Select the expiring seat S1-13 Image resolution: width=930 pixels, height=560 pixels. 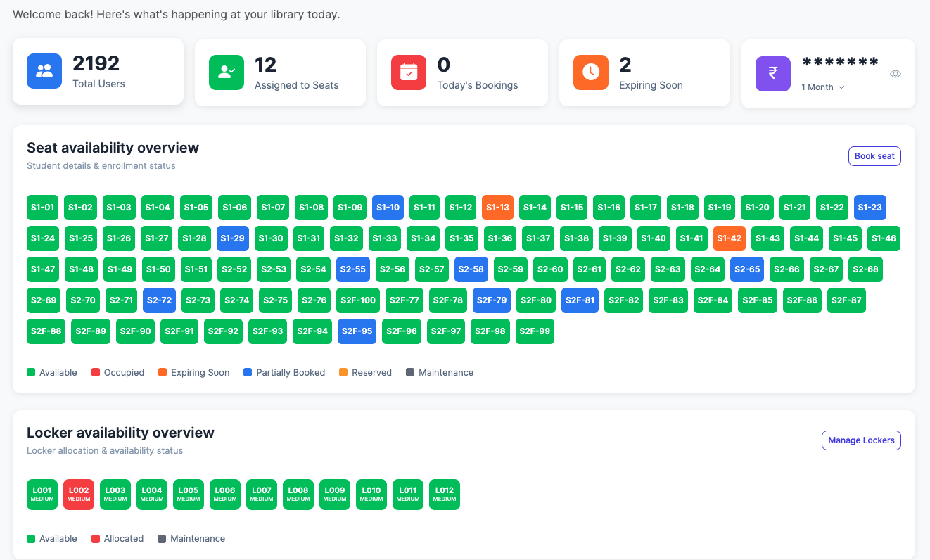pyautogui.click(x=497, y=208)
